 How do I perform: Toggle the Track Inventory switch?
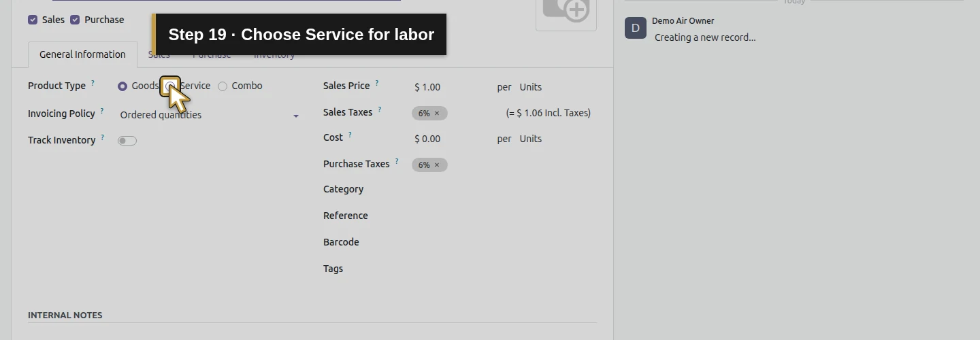pyautogui.click(x=127, y=141)
